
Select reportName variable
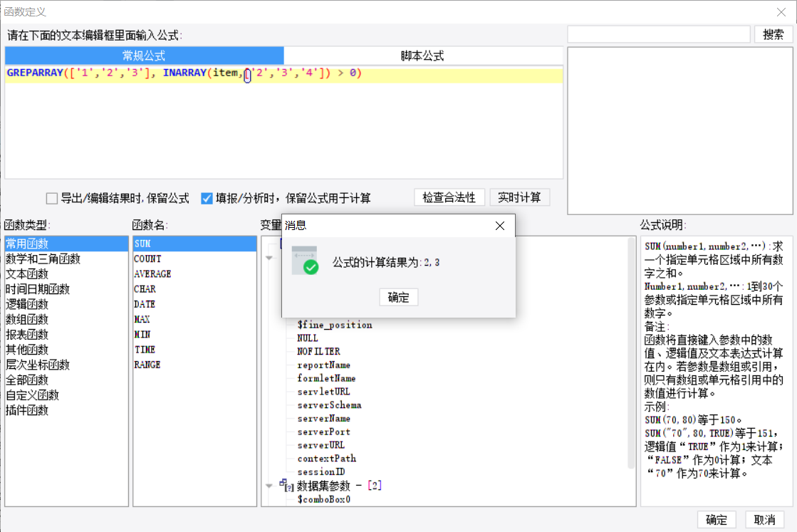[324, 365]
